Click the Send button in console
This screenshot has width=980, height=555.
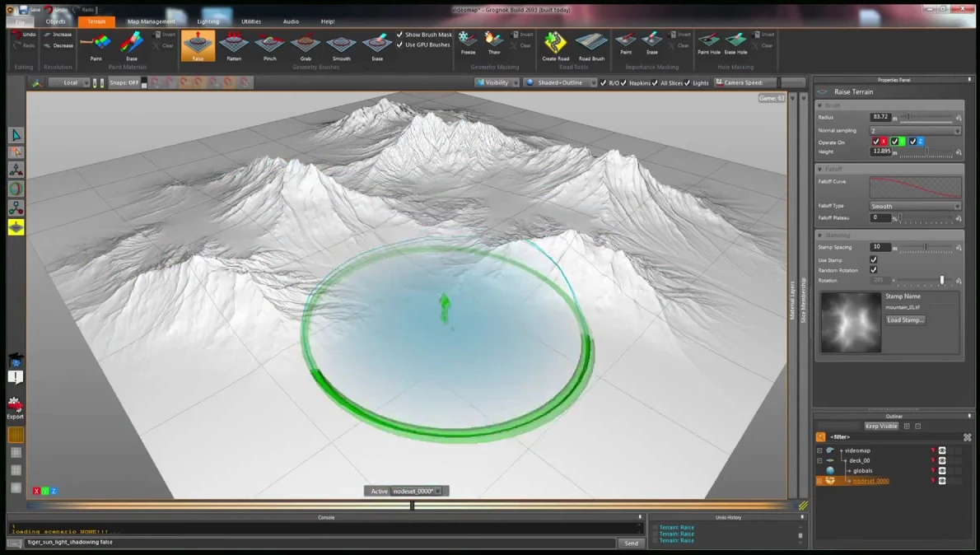click(x=632, y=543)
